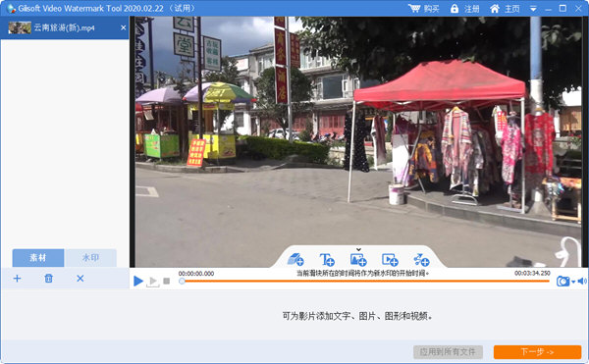This screenshot has height=364, width=589.
Task: Add a shape watermark icon
Action: click(x=421, y=259)
